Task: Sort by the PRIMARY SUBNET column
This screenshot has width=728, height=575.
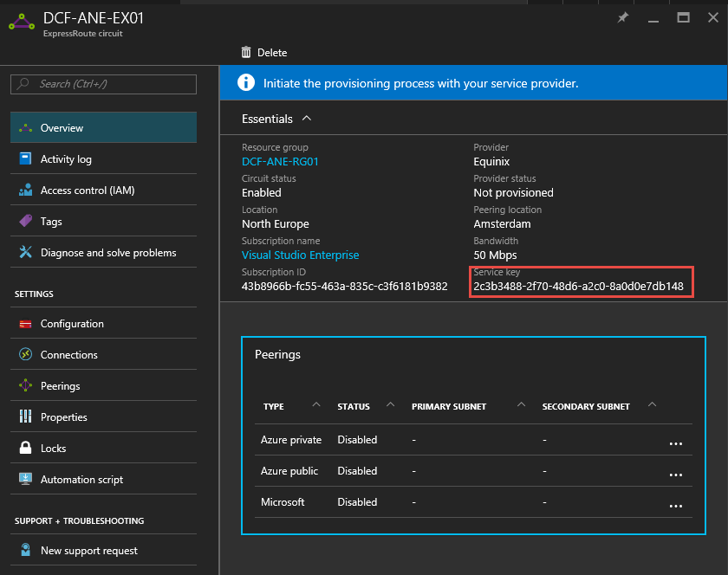Action: pyautogui.click(x=448, y=406)
